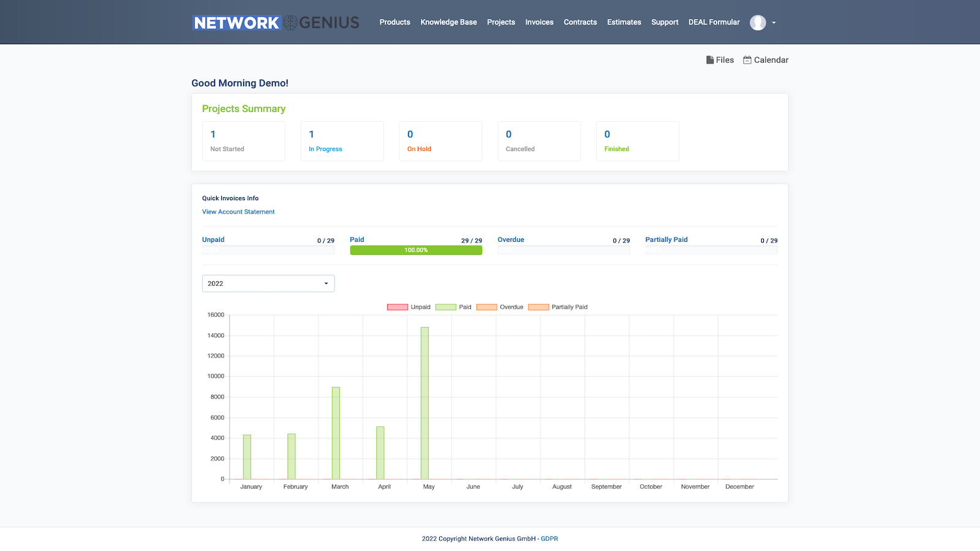
Task: Click the March paid bar
Action: pyautogui.click(x=336, y=433)
